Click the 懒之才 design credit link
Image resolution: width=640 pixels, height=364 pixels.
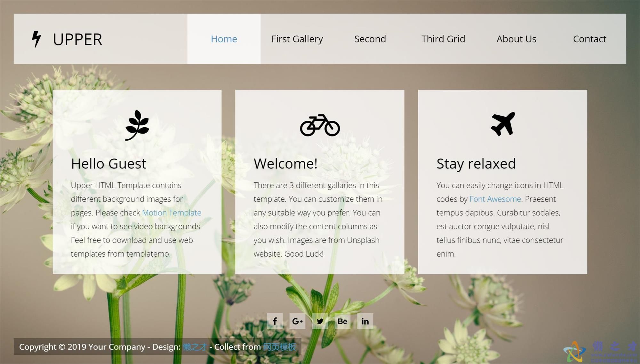[x=195, y=347]
